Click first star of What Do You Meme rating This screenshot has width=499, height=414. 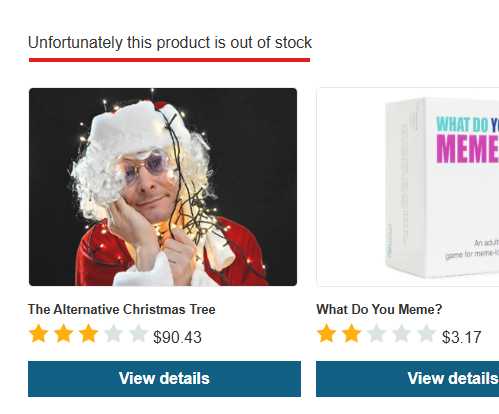(326, 333)
